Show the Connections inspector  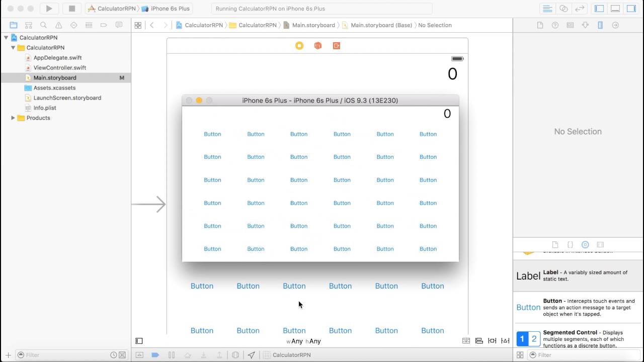615,25
